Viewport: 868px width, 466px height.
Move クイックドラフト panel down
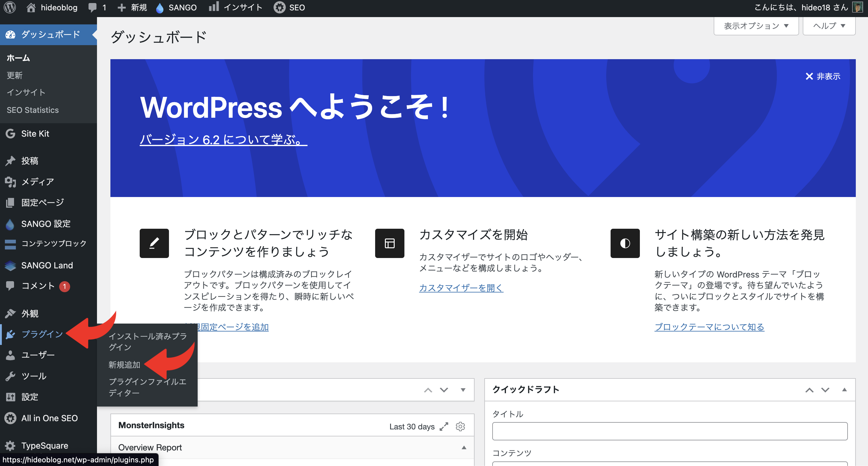pyautogui.click(x=825, y=390)
